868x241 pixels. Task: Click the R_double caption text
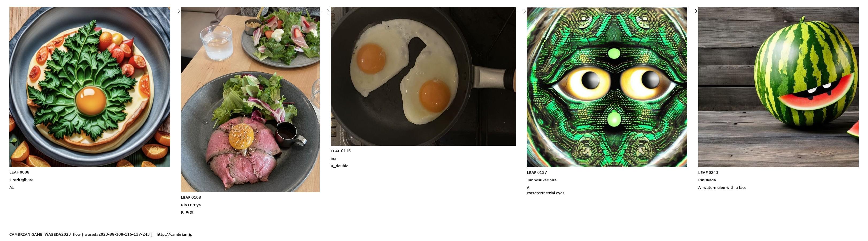tap(339, 166)
